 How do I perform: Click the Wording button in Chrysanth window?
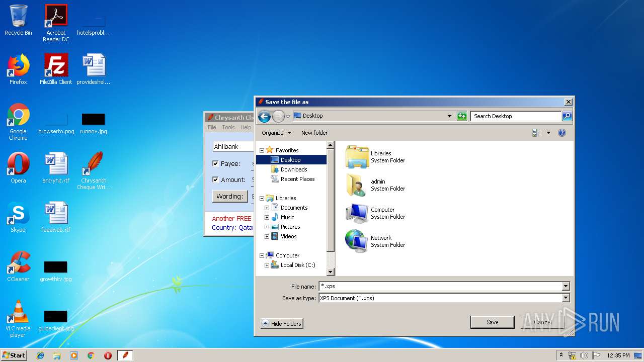pyautogui.click(x=229, y=196)
